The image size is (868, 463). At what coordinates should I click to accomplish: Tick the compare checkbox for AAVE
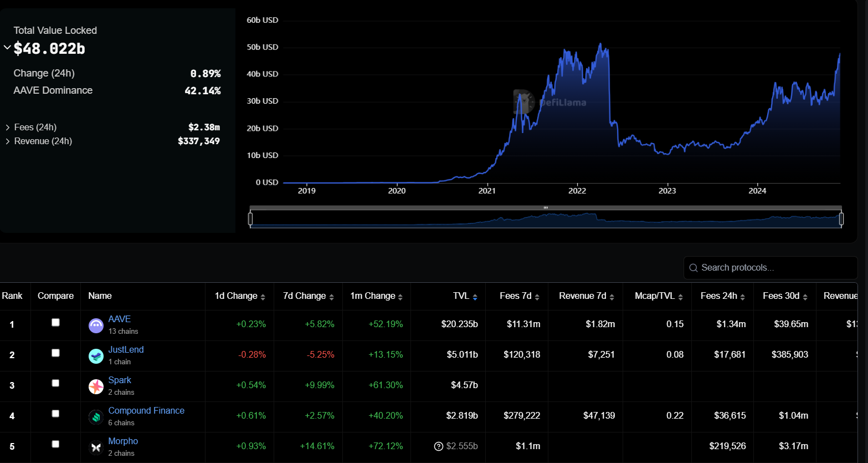point(55,322)
